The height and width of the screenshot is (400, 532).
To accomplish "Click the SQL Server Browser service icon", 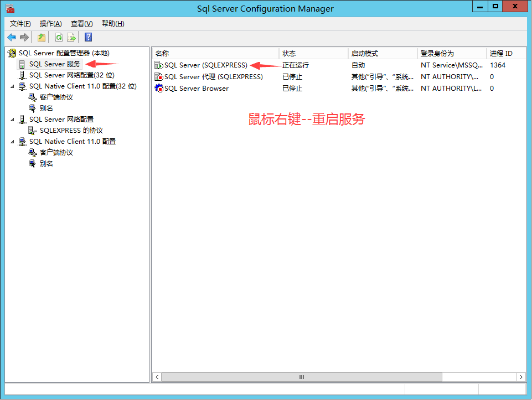I will (x=159, y=88).
